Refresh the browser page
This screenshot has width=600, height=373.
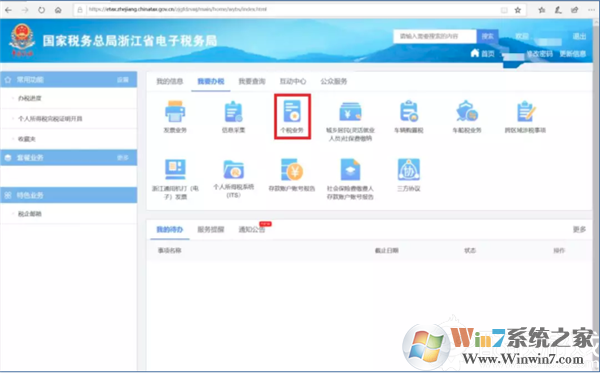[x=41, y=10]
